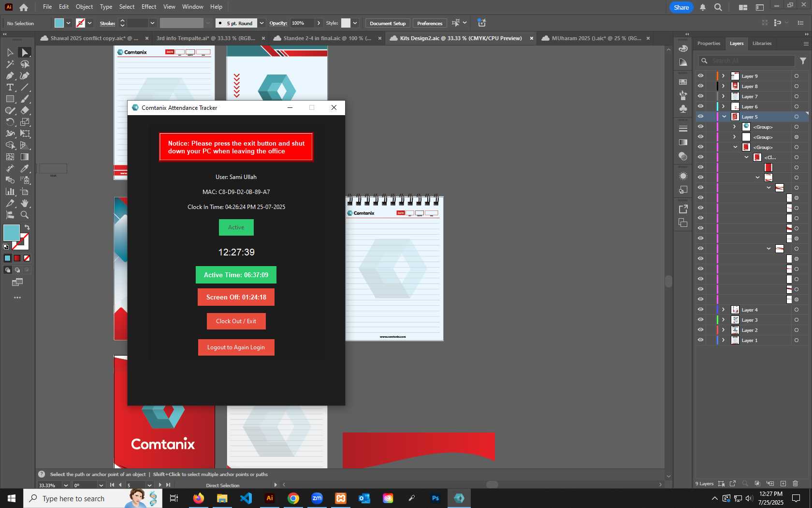Image resolution: width=812 pixels, height=508 pixels.
Task: Select the Line Segment tool
Action: [25, 87]
